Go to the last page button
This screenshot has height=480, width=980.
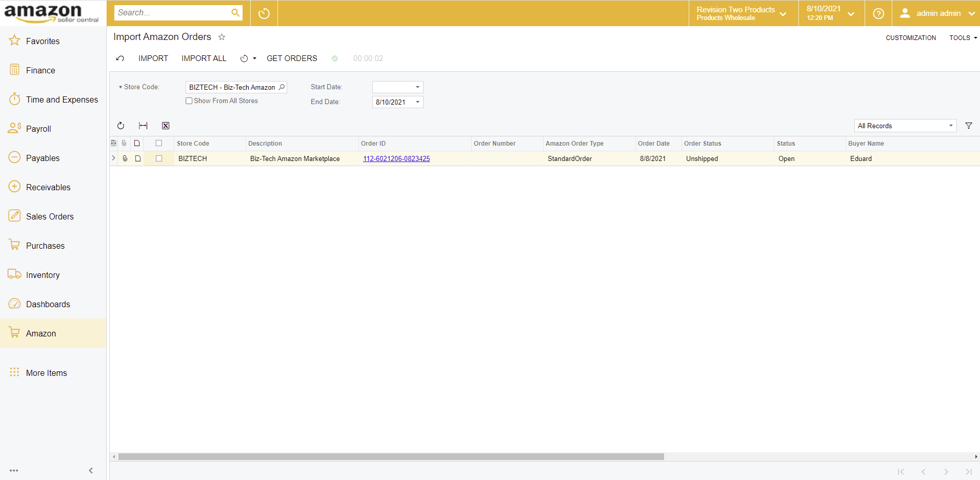[x=968, y=472]
